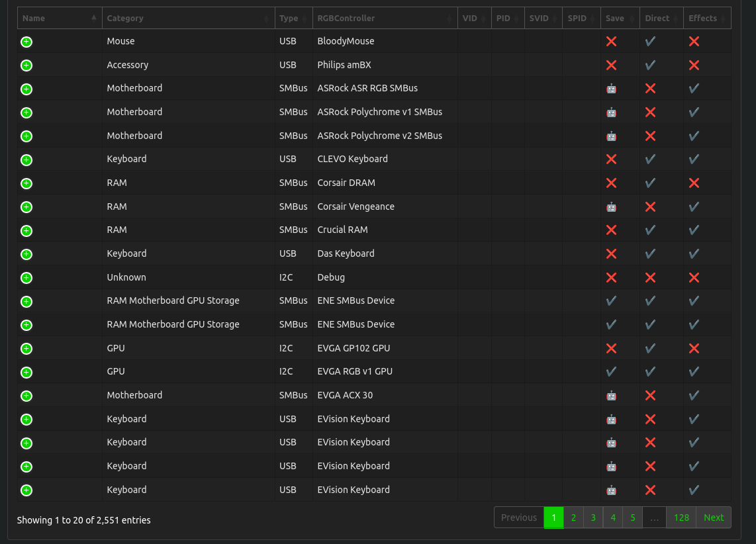Click the Direct checkmark for Crucial RAM
Screen dimensions: 756x544
tap(650, 230)
